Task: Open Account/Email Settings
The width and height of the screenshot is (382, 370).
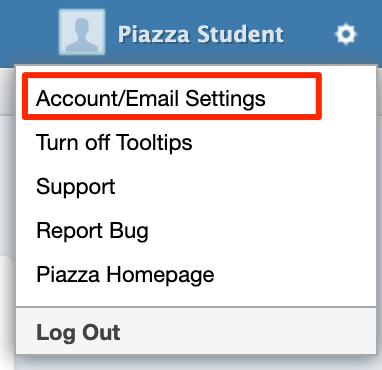Action: (x=151, y=98)
